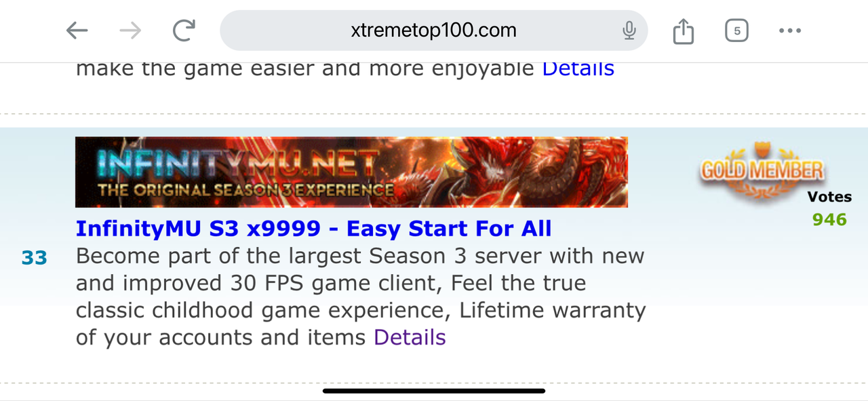
Task: Tap the 946 votes count
Action: point(830,220)
